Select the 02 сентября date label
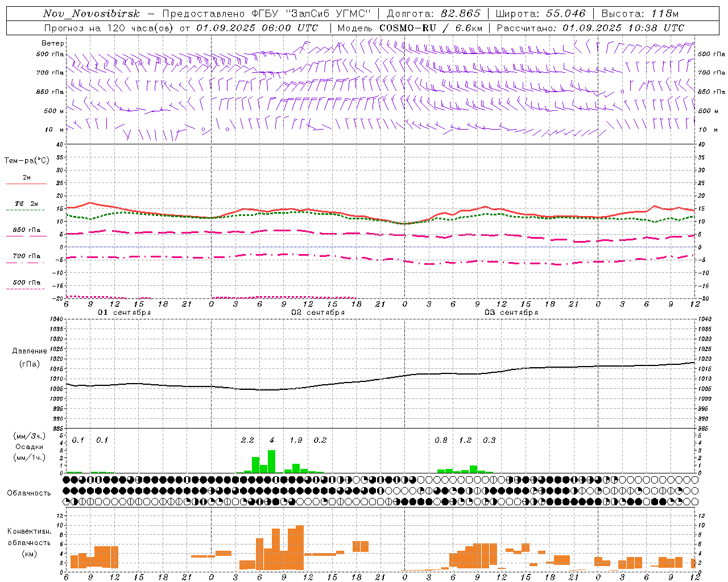The height and width of the screenshot is (582, 728). (x=318, y=313)
